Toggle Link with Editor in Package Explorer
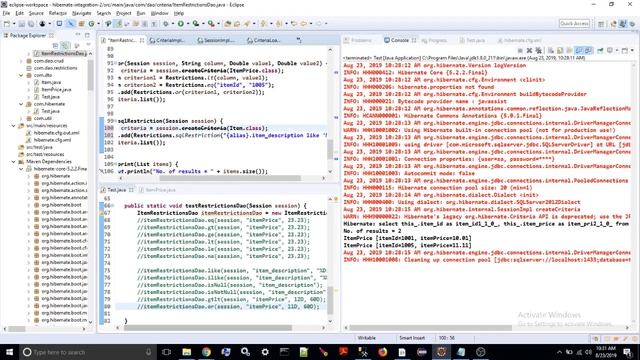The height and width of the screenshot is (360, 640). [x=65, y=45]
